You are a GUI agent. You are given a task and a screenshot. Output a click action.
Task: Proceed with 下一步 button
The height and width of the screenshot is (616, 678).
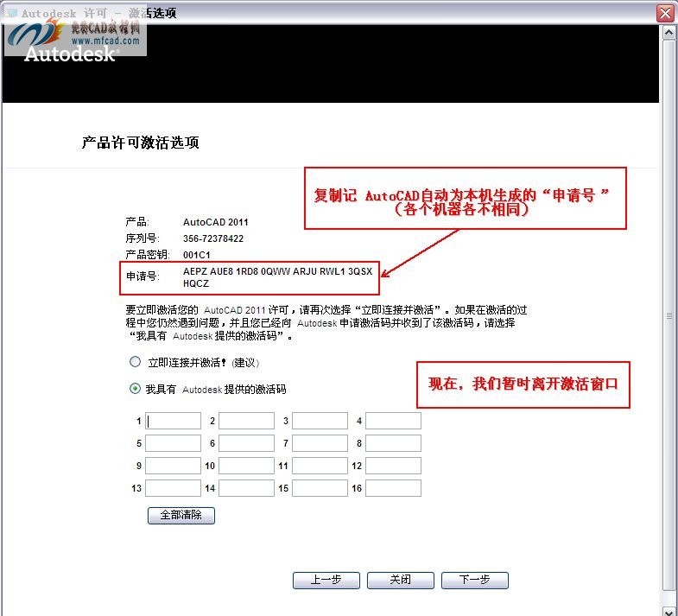tap(475, 580)
